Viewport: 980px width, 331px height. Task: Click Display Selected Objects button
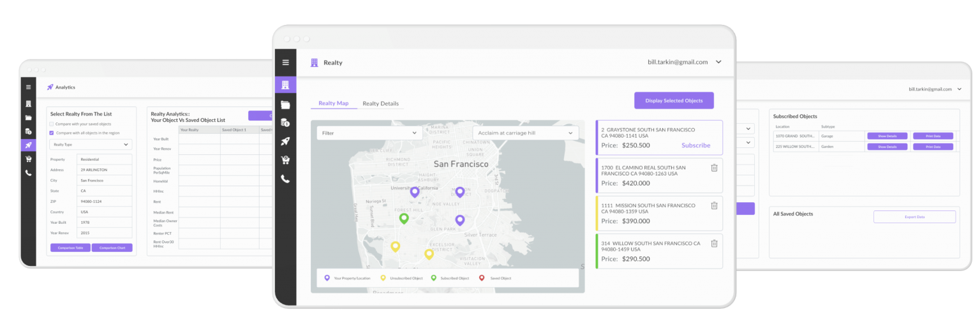click(674, 101)
